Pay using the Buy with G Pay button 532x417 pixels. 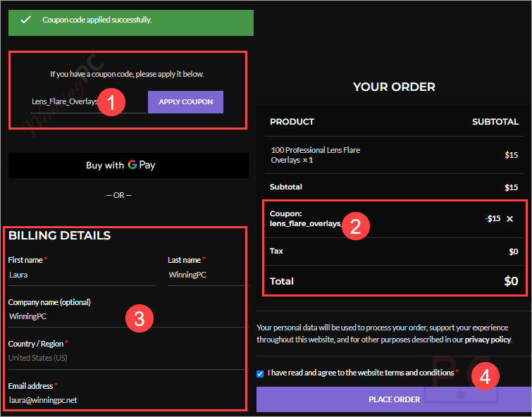(128, 166)
